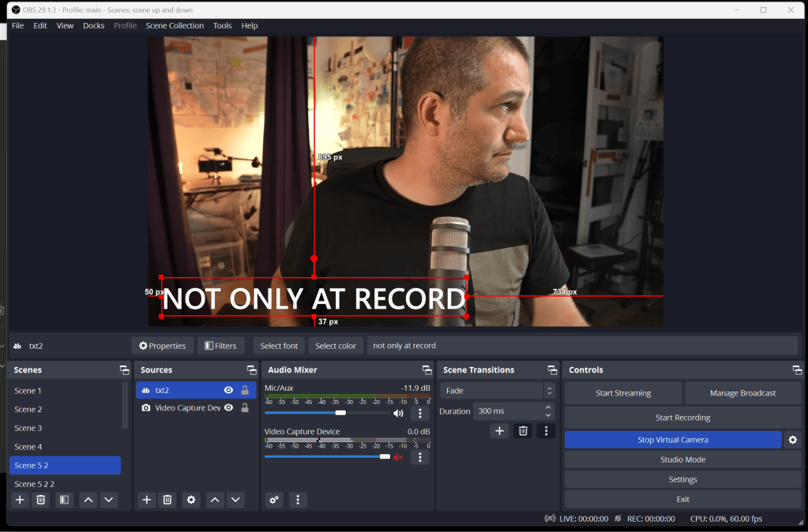
Task: Float the Sources dock
Action: [x=251, y=369]
